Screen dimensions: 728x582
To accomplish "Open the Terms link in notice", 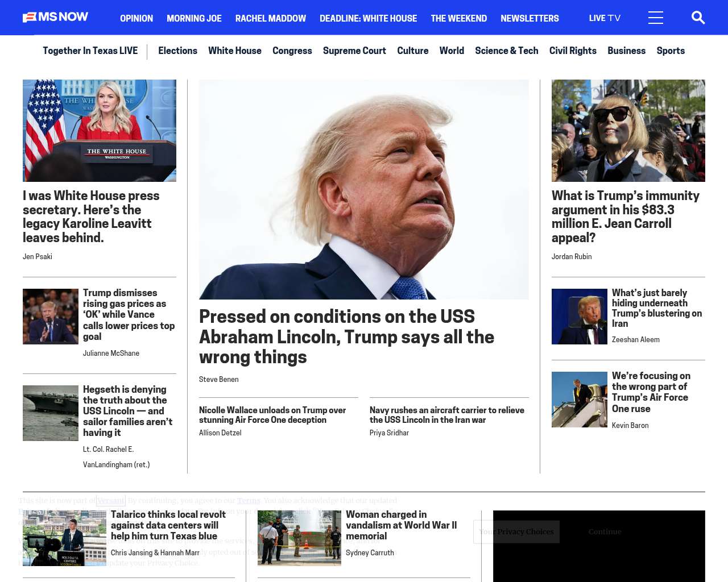I will point(249,501).
